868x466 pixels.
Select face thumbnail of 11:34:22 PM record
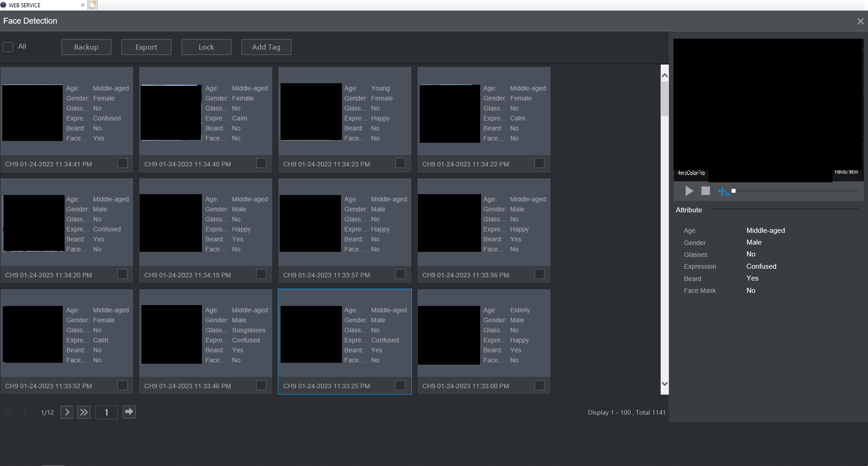coord(450,114)
